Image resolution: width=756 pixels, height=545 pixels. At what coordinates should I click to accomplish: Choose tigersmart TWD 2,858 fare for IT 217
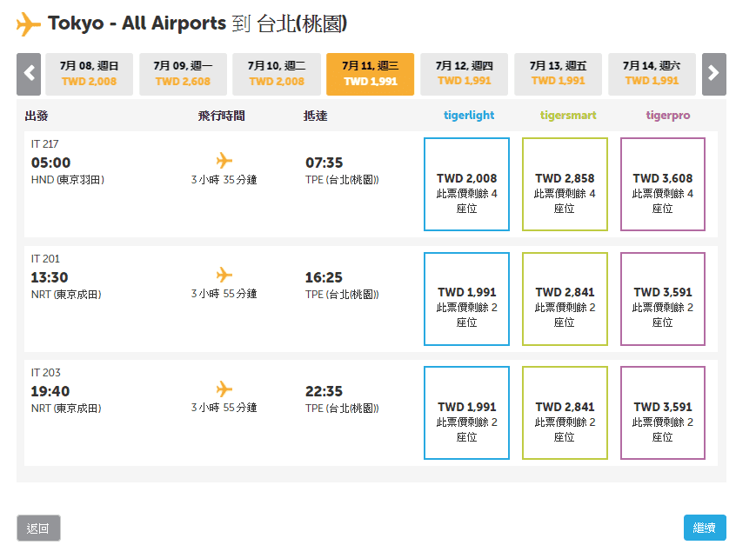pyautogui.click(x=565, y=184)
